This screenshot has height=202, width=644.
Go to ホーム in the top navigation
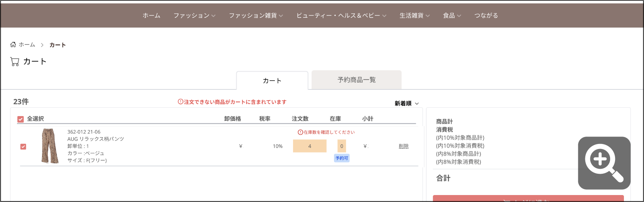pos(151,15)
